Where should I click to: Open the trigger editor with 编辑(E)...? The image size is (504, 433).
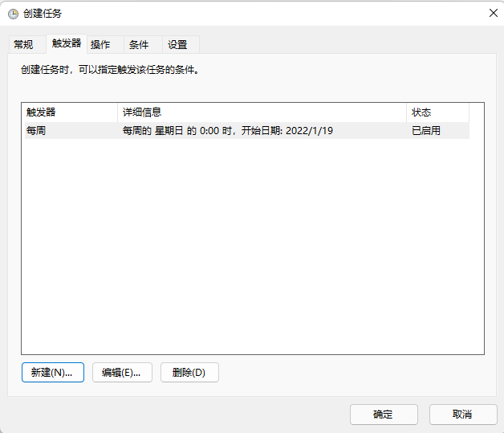tap(121, 373)
